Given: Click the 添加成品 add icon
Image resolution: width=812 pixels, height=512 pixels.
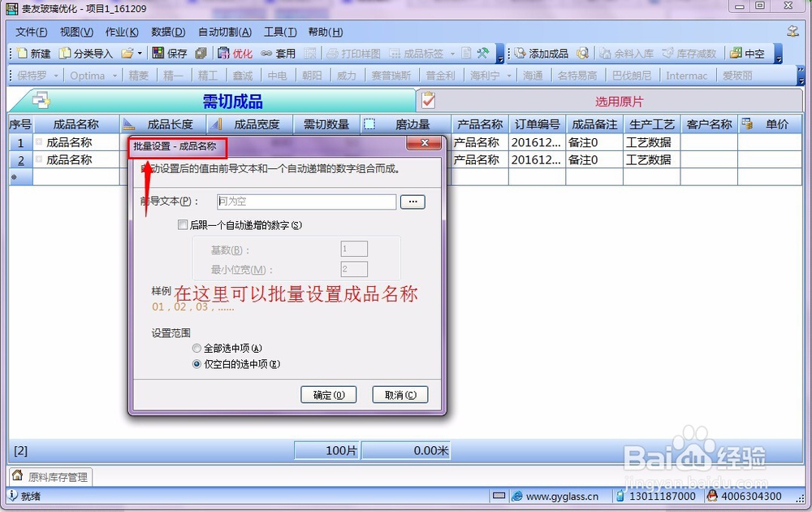Looking at the screenshot, I should pyautogui.click(x=520, y=54).
